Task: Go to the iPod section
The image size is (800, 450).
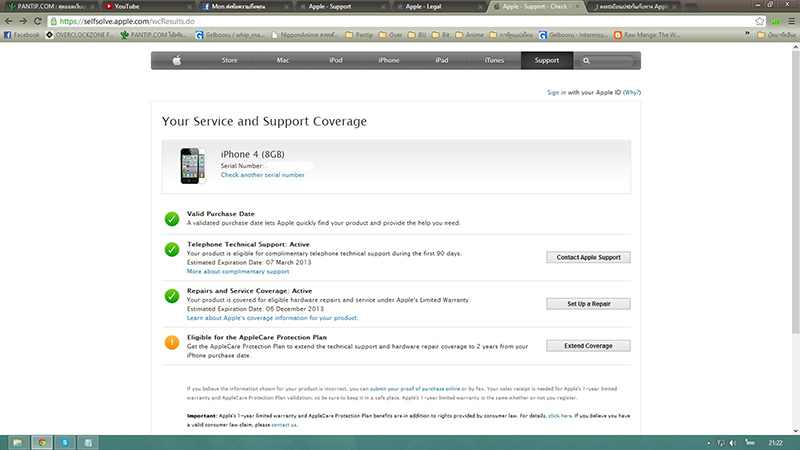Action: (336, 60)
